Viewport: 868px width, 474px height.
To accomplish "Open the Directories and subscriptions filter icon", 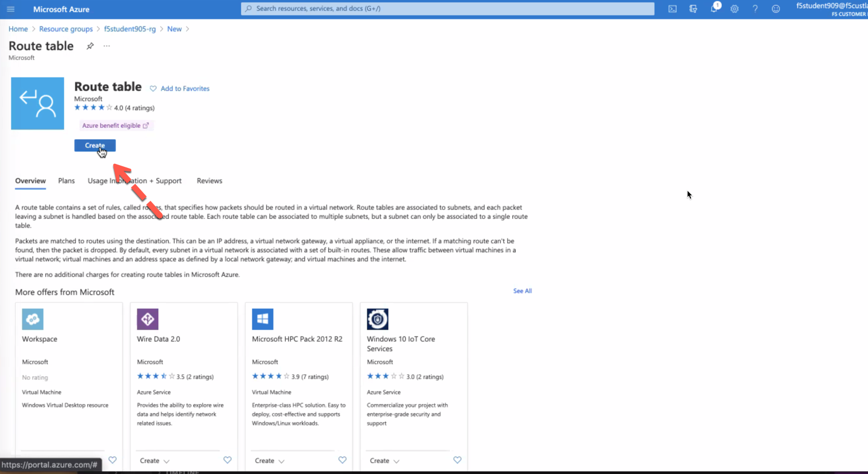I will [x=693, y=9].
